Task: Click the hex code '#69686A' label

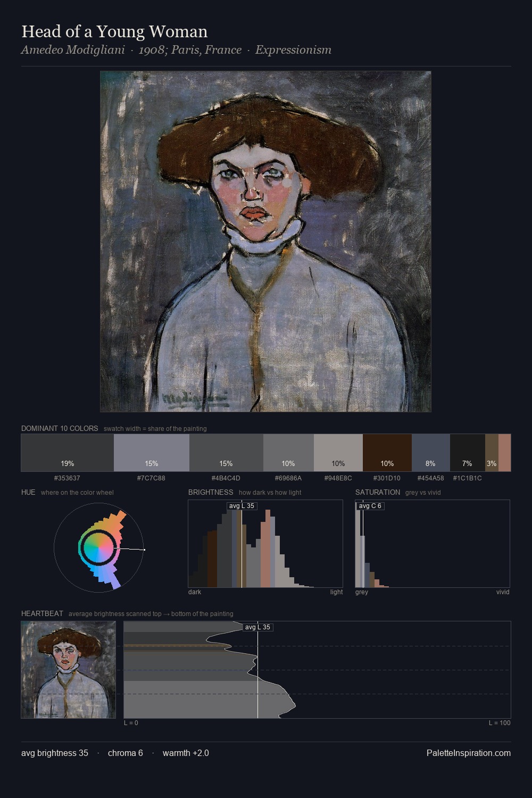Action: 288,478
